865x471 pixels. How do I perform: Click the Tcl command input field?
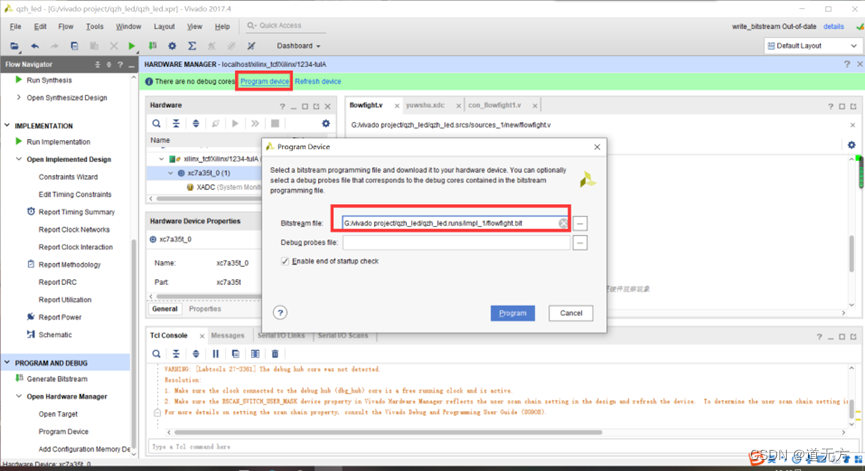tap(503, 447)
